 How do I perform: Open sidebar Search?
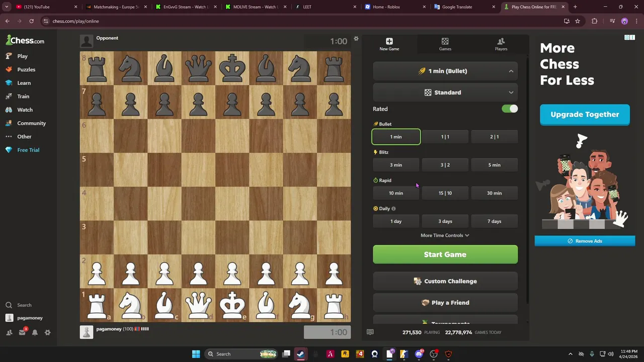19,305
